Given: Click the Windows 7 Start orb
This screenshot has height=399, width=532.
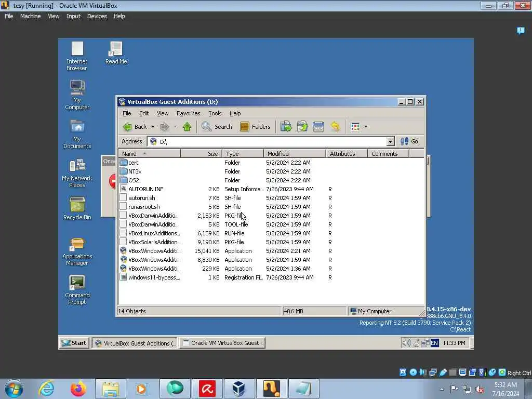Looking at the screenshot, I should [14, 389].
